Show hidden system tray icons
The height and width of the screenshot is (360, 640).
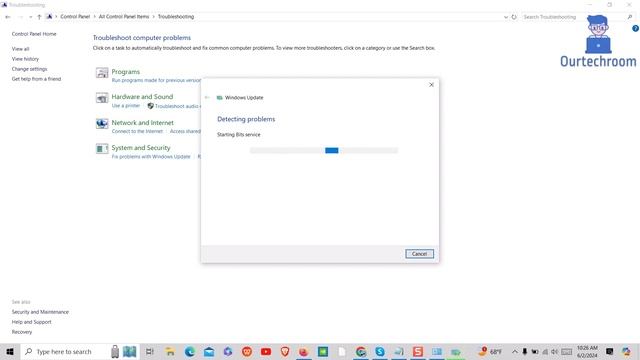tap(515, 351)
